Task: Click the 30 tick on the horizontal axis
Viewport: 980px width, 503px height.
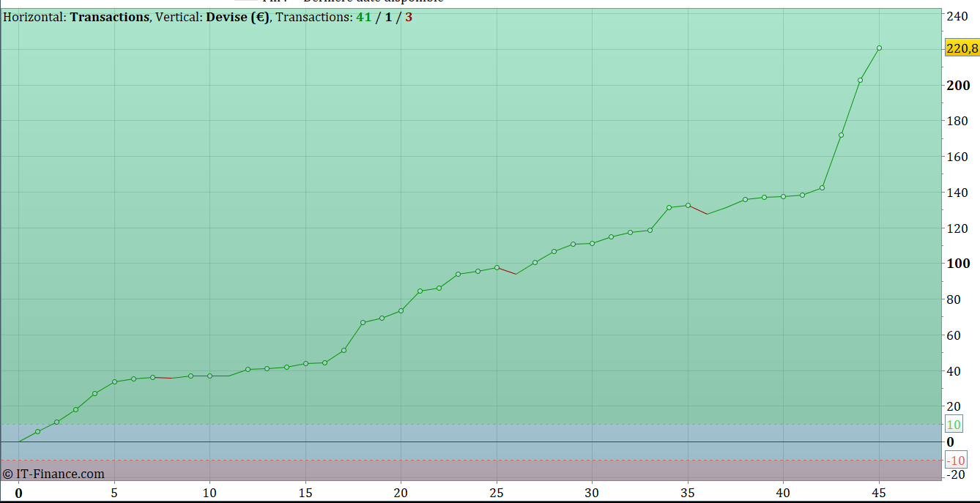Action: 592,493
